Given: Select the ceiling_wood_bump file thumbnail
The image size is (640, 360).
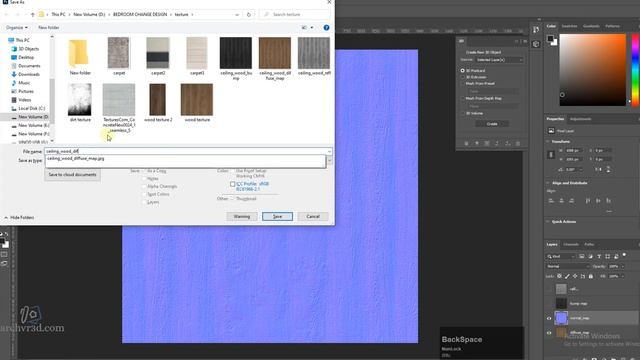Looking at the screenshot, I should 236,58.
